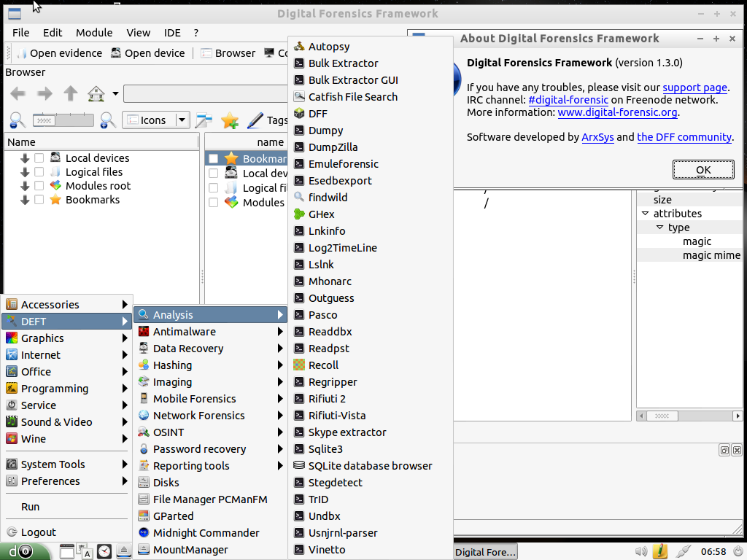This screenshot has width=747, height=560.
Task: Click the zoom-in magnifier with plus icon
Action: [108, 120]
